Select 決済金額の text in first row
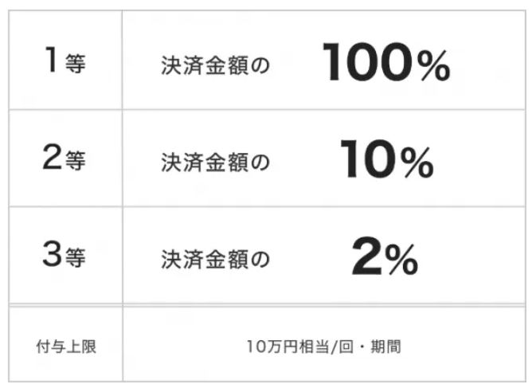This screenshot has width=532, height=392. point(215,65)
